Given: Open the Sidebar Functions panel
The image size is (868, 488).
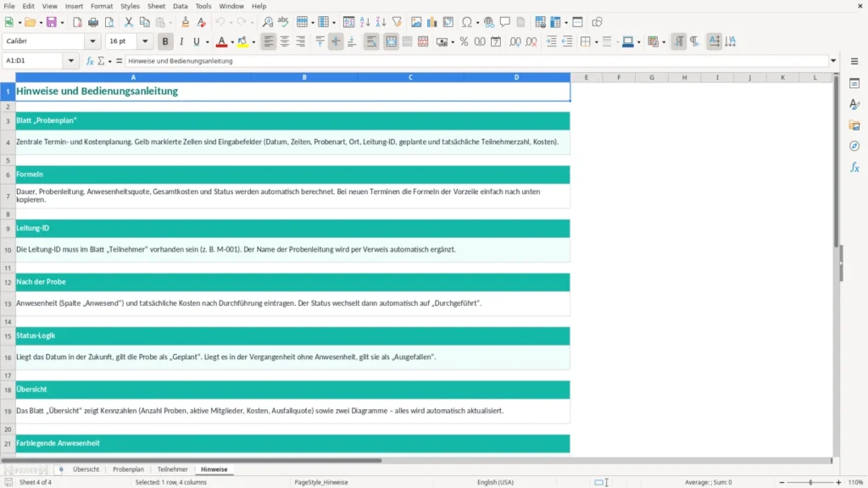Looking at the screenshot, I should (854, 167).
